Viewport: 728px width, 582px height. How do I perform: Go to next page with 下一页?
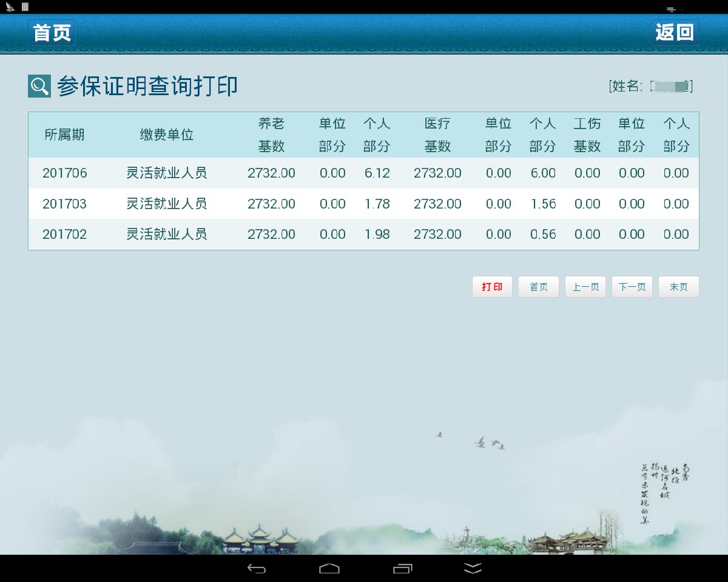[632, 287]
